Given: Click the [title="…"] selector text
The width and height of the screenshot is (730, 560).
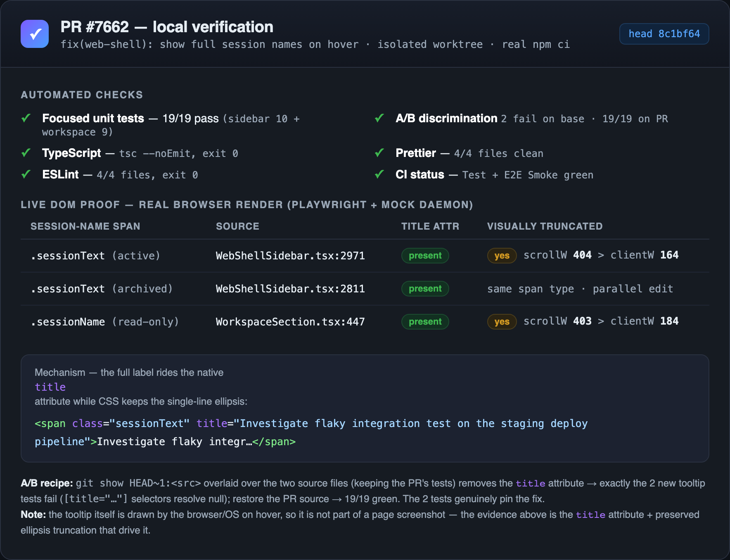Looking at the screenshot, I should (x=96, y=499).
